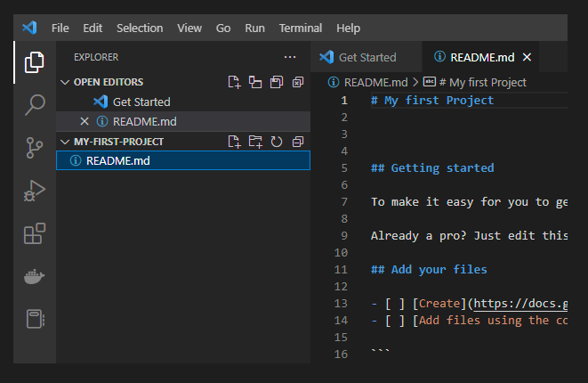Image resolution: width=588 pixels, height=383 pixels.
Task: Refresh the MY-FIRST-PROJECT explorer
Action: [277, 142]
